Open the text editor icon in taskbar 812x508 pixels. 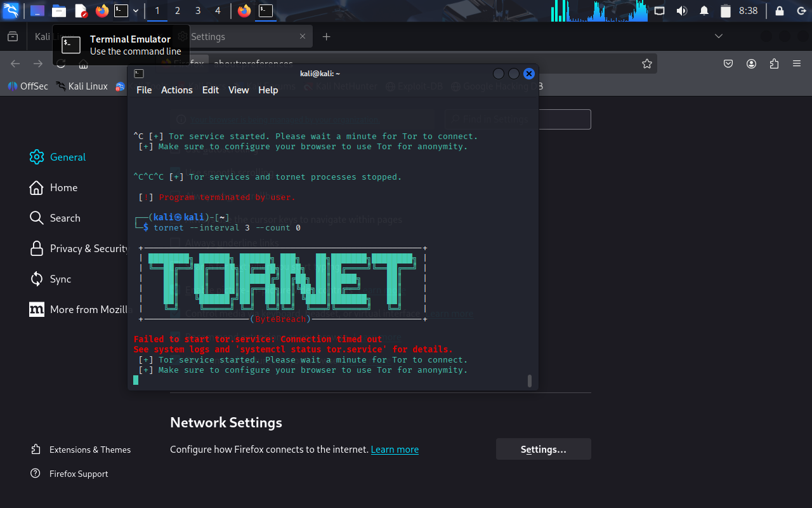pos(81,10)
